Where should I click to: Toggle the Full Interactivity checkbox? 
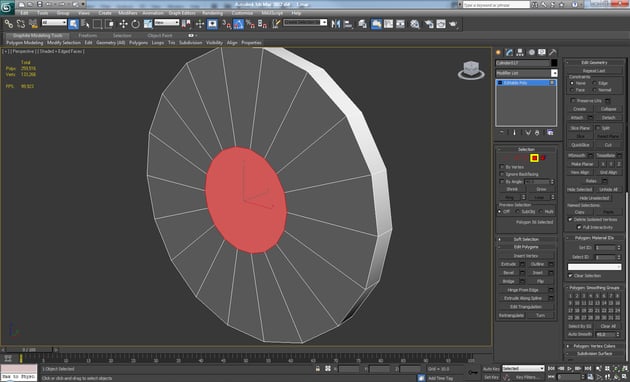click(579, 227)
